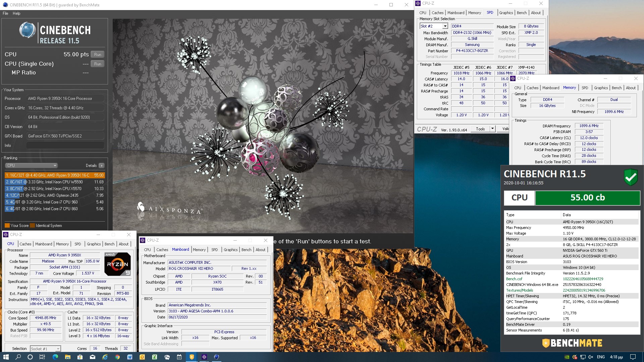The height and width of the screenshot is (362, 644).
Task: Launch Microsoft Edge from taskbar
Action: coord(55,357)
